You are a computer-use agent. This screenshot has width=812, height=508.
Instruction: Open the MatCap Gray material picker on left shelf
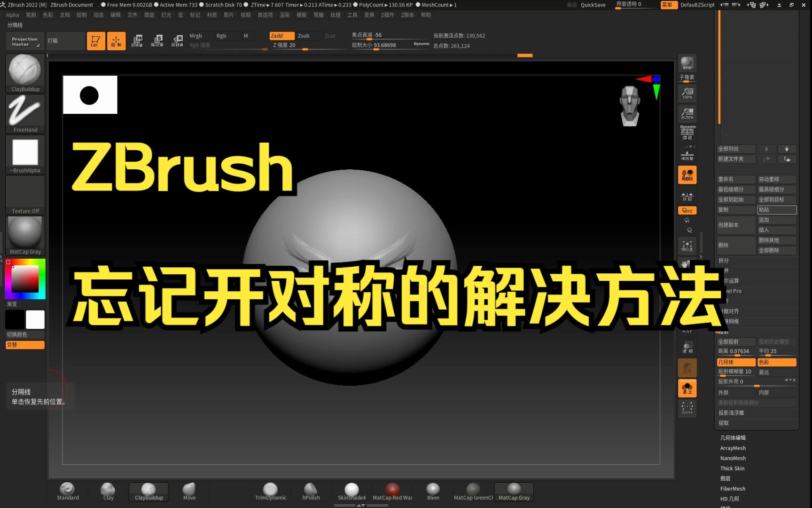[x=25, y=236]
